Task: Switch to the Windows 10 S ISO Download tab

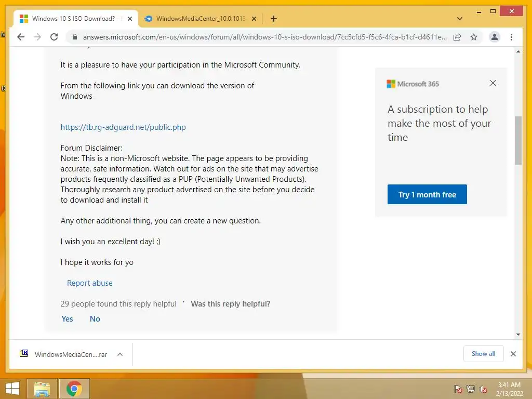Action: [75, 19]
